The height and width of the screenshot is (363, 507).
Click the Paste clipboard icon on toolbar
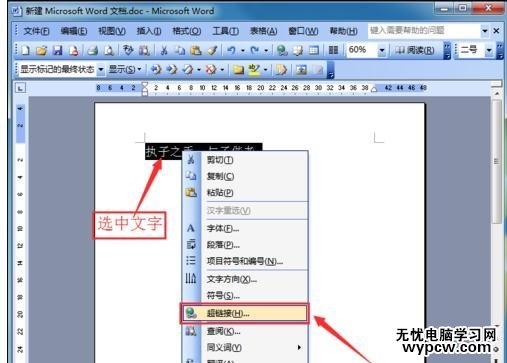(x=196, y=50)
